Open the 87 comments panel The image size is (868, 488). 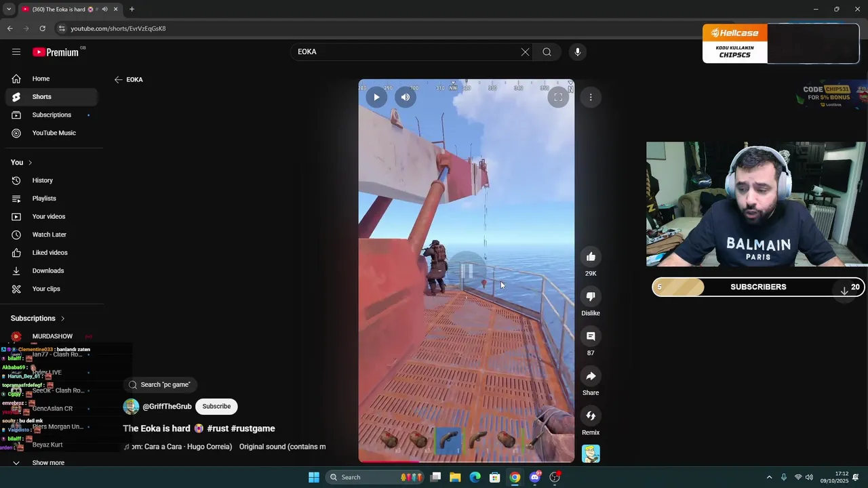click(x=591, y=336)
